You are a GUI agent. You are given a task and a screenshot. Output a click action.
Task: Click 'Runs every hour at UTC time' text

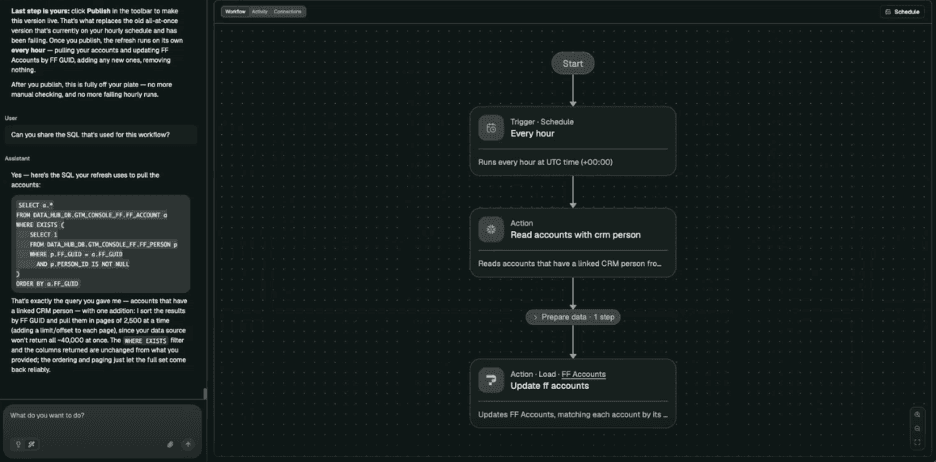point(545,162)
